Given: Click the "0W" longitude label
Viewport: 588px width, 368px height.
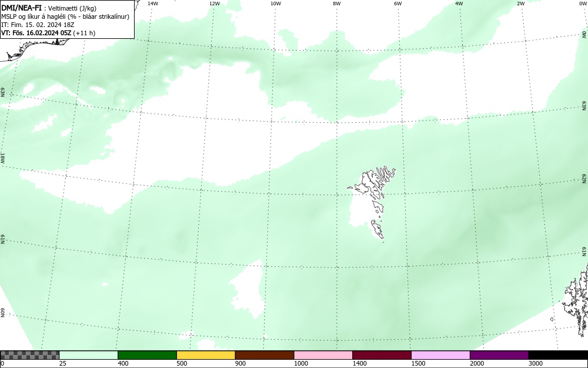Looking at the screenshot, I should [584, 4].
